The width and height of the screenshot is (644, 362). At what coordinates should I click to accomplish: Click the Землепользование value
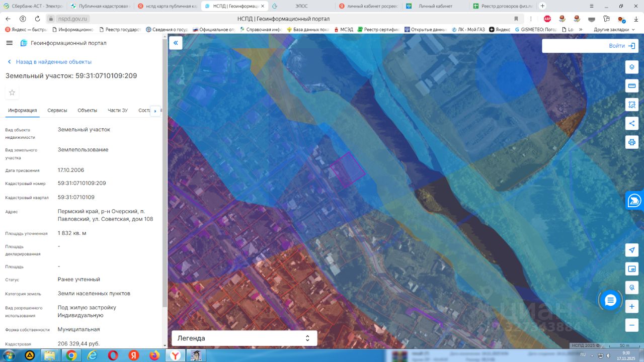[x=83, y=149]
